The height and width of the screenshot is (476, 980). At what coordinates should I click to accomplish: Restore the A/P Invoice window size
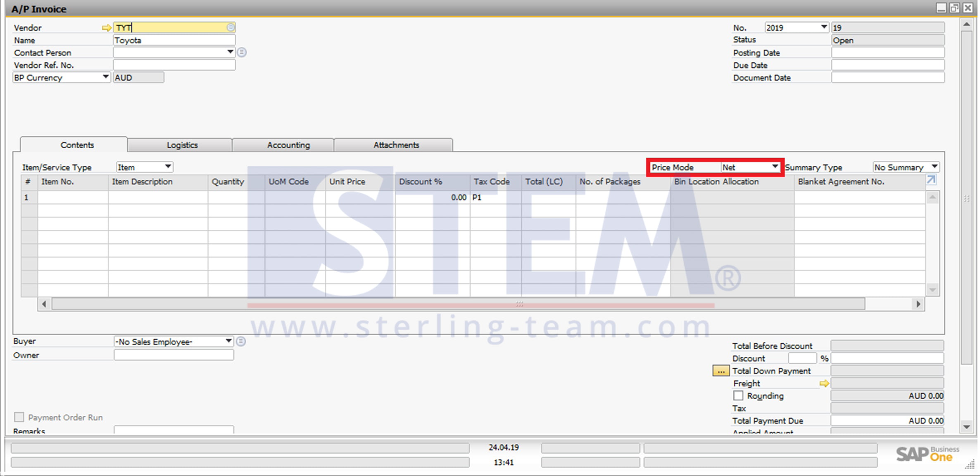click(954, 8)
